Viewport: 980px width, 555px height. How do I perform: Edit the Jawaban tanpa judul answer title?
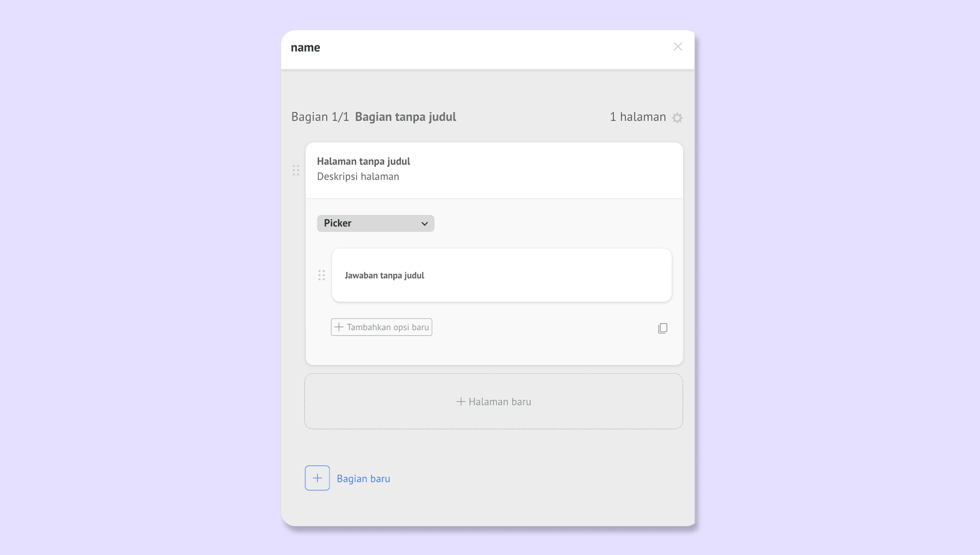[384, 275]
